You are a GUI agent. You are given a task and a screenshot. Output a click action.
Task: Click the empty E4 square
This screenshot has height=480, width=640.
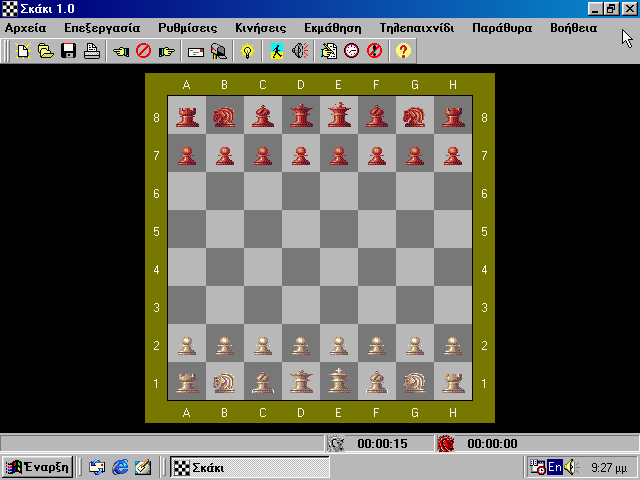point(339,267)
